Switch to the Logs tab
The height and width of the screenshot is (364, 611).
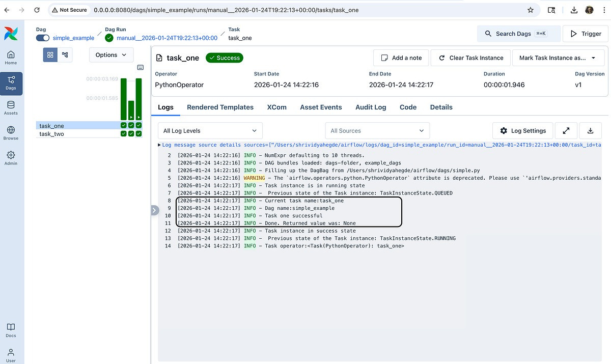tap(165, 107)
